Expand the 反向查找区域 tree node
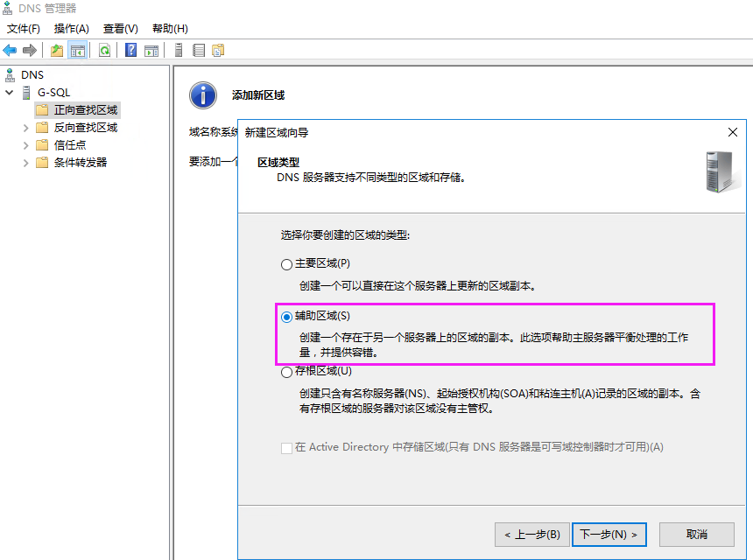This screenshot has height=560, width=753. (26, 128)
